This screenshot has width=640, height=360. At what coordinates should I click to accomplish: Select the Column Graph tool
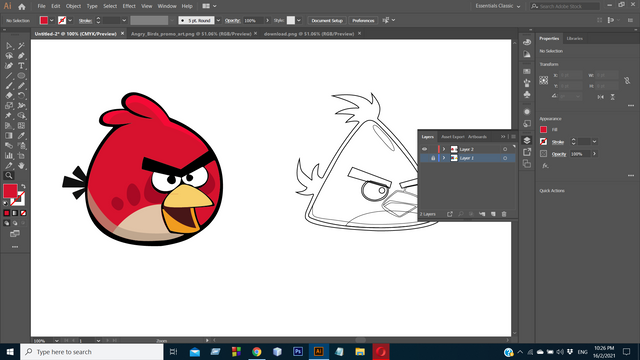9,156
